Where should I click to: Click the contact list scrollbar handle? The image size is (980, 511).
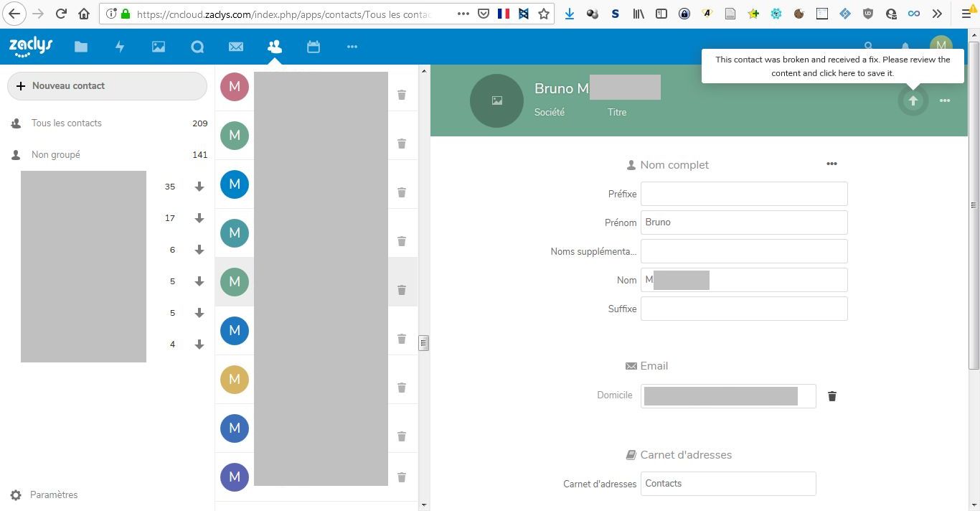point(423,343)
